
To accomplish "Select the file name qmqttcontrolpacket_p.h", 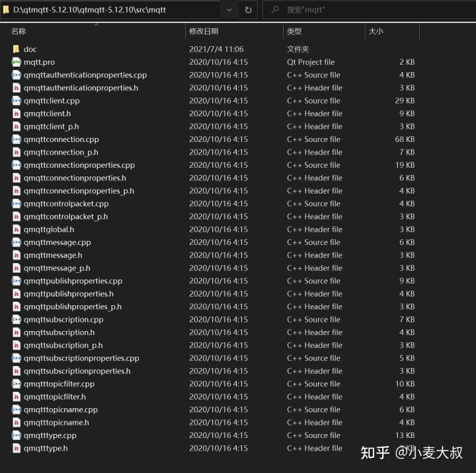I will pyautogui.click(x=66, y=217).
